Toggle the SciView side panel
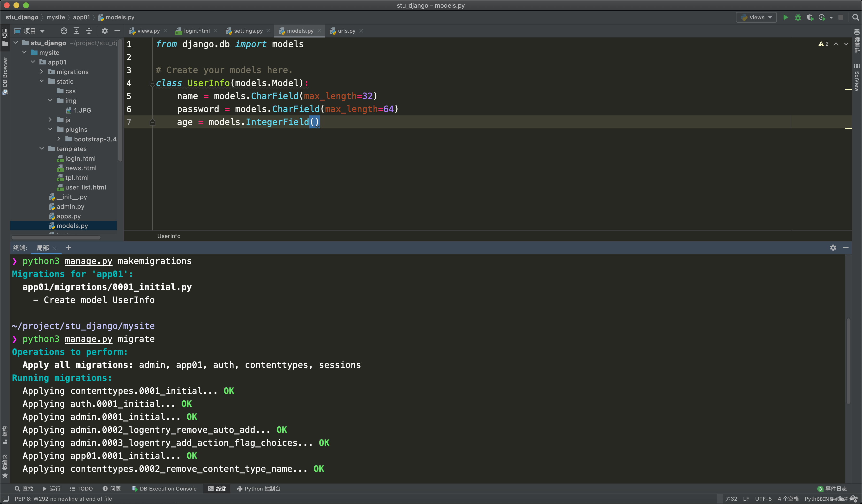 coord(856,78)
